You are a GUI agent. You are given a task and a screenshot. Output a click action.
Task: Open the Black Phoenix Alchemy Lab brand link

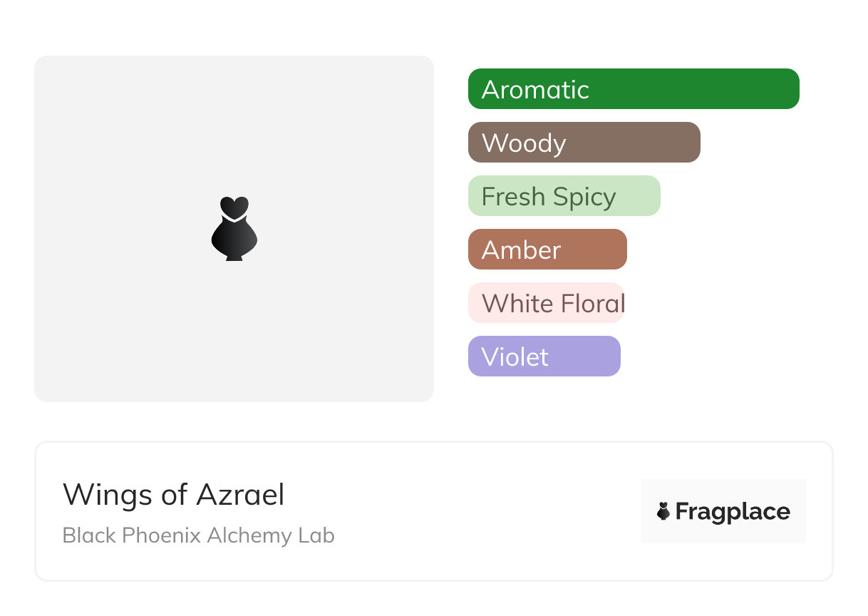point(198,535)
